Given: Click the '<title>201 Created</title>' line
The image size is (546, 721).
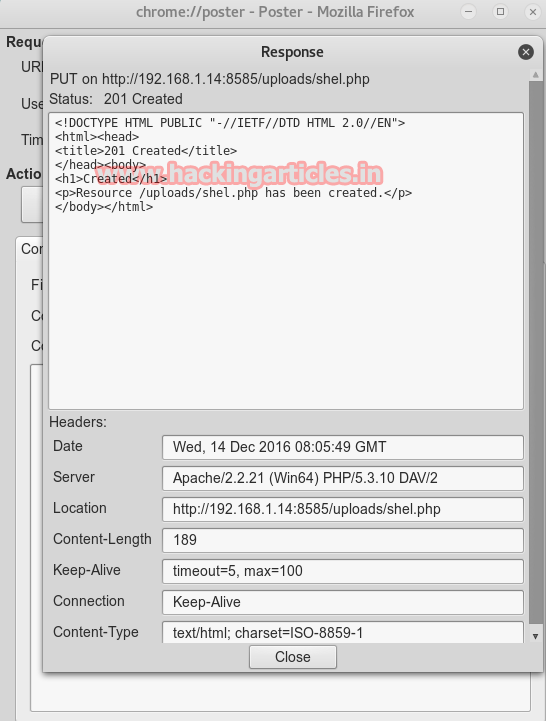Looking at the screenshot, I should pyautogui.click(x=146, y=151).
